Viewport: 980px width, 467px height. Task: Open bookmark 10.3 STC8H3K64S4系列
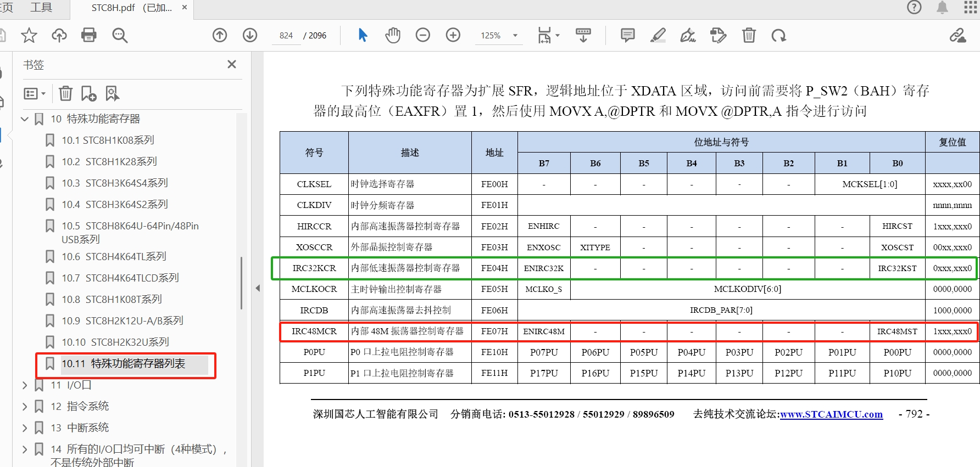click(115, 183)
